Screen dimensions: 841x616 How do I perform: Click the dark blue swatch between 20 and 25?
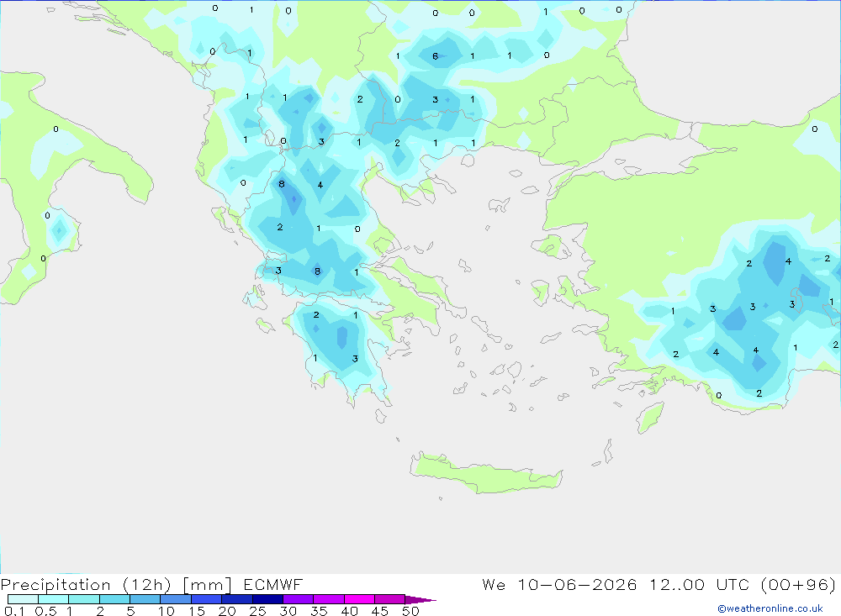236,599
